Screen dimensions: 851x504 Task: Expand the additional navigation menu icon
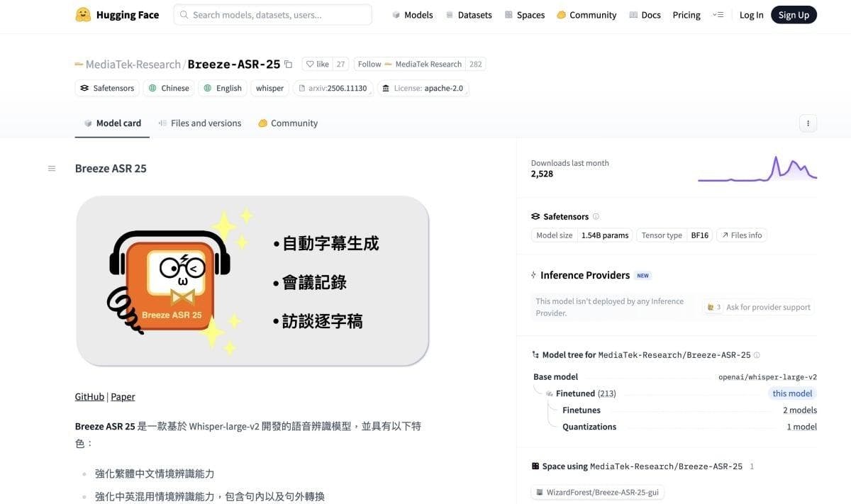pos(718,15)
